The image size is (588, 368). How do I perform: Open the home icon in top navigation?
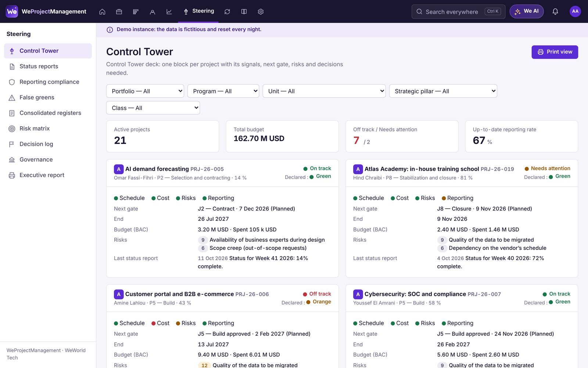coord(102,12)
